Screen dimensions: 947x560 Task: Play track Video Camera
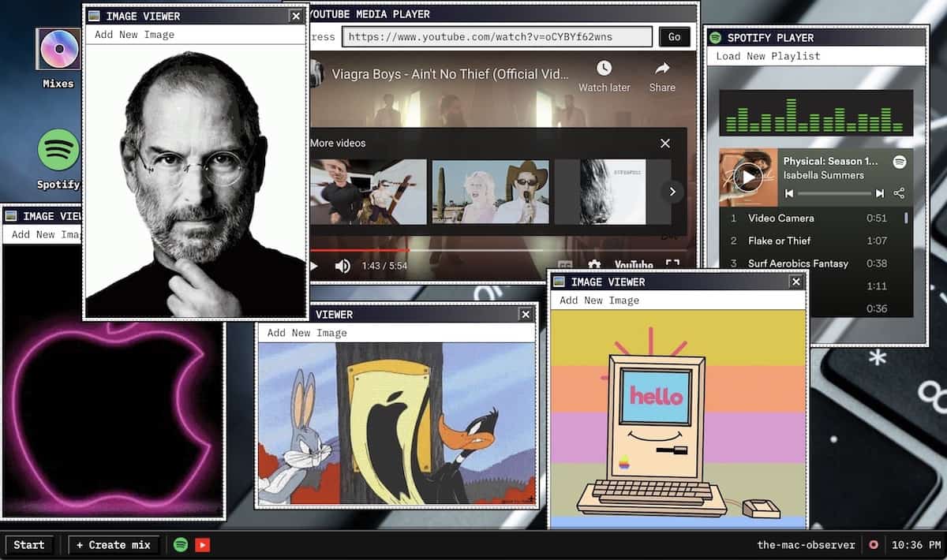tap(780, 218)
